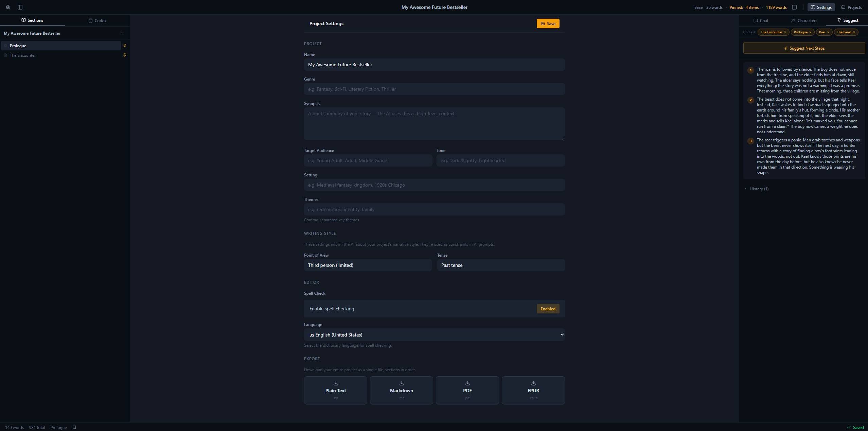Toggle the left sidebar panel icon
The width and height of the screenshot is (868, 431).
click(20, 7)
